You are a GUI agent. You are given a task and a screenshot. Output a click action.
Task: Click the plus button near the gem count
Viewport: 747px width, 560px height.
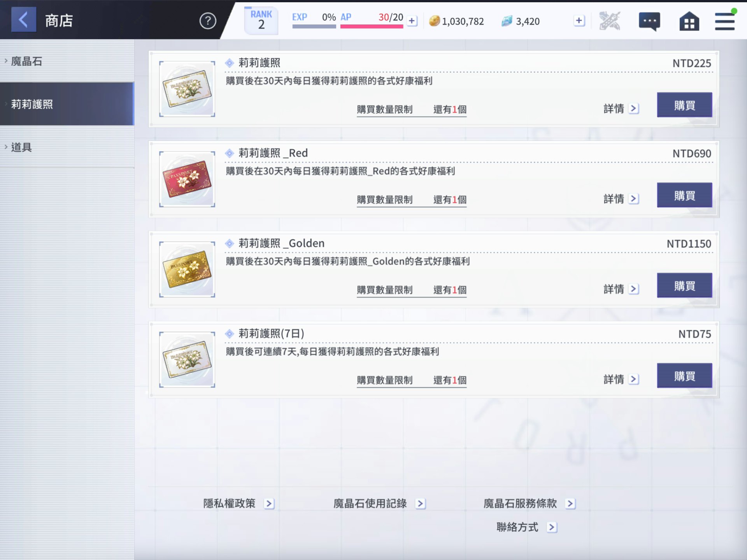point(579,20)
